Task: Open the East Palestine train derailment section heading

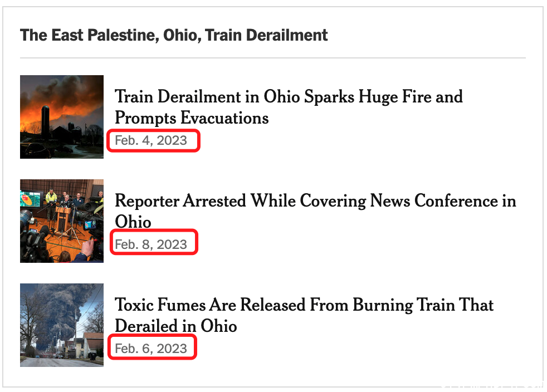Action: [x=174, y=35]
